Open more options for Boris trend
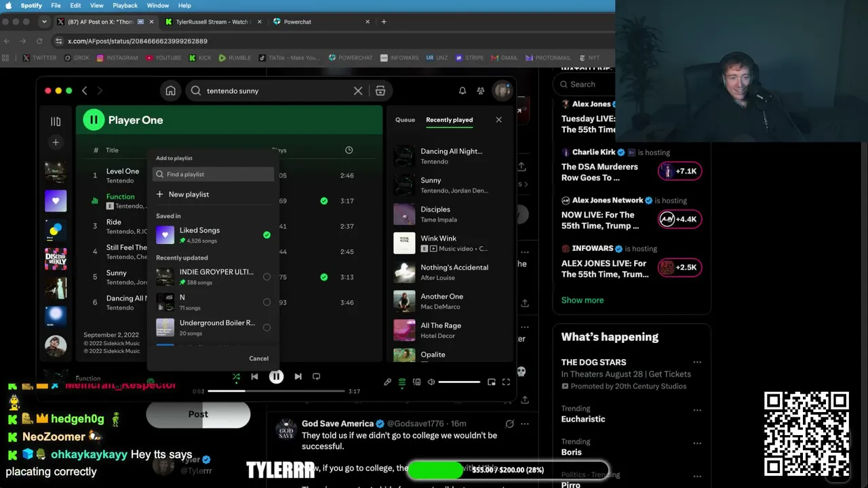Viewport: 868px width, 488px height. pyautogui.click(x=696, y=443)
